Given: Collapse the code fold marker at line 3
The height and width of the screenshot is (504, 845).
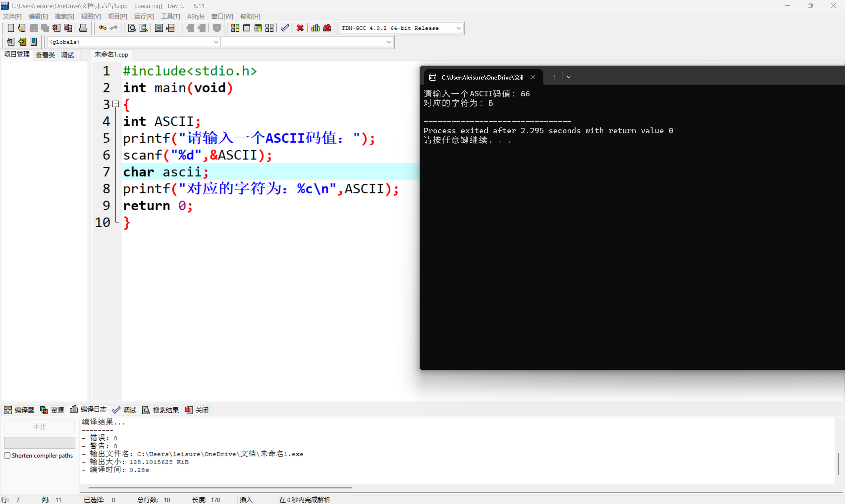Looking at the screenshot, I should 116,104.
